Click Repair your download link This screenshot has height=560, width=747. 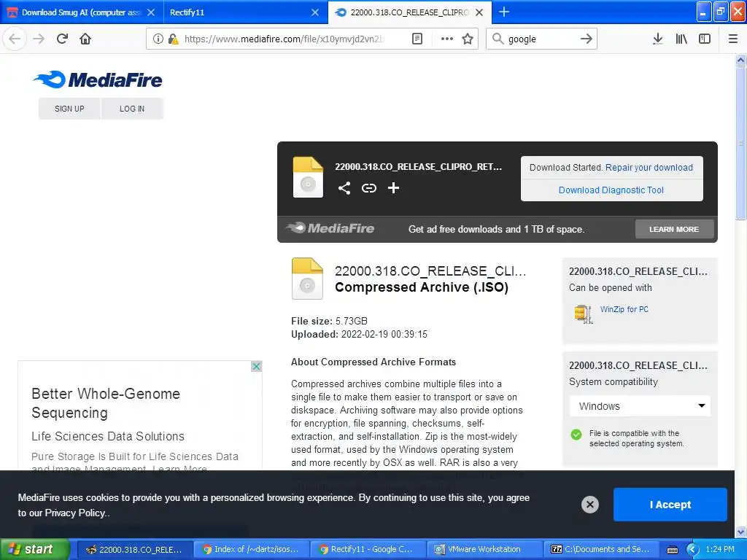(649, 168)
